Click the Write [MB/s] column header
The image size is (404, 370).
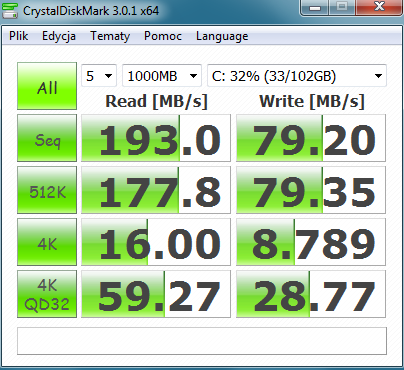click(x=312, y=101)
